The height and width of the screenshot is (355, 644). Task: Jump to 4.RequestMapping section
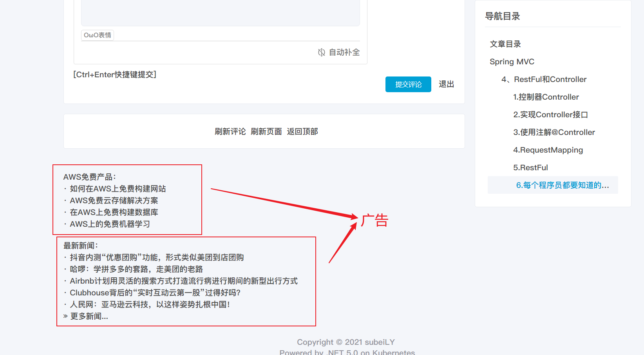coord(548,150)
